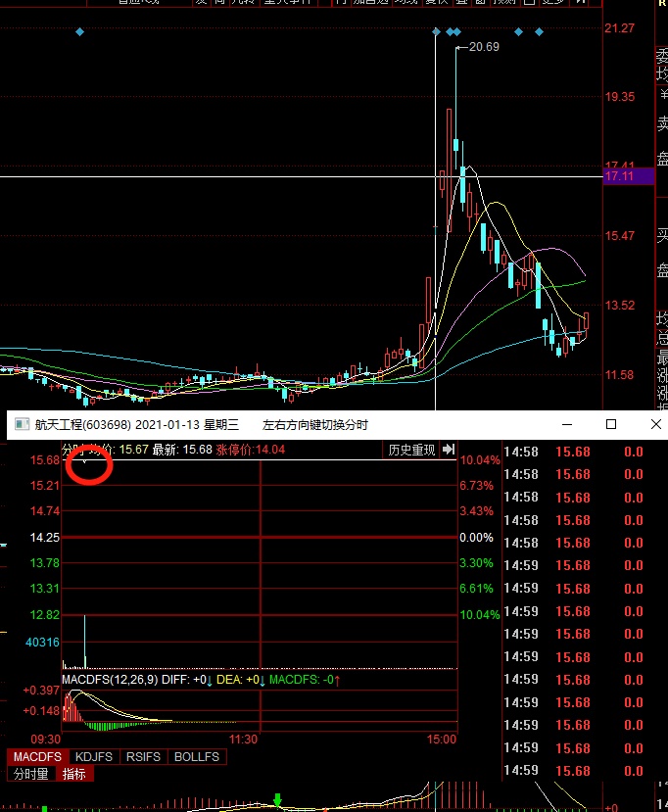Viewport: 668px width, 812px height.
Task: Click the 13.78 intraday axis label
Action: pyautogui.click(x=44, y=563)
